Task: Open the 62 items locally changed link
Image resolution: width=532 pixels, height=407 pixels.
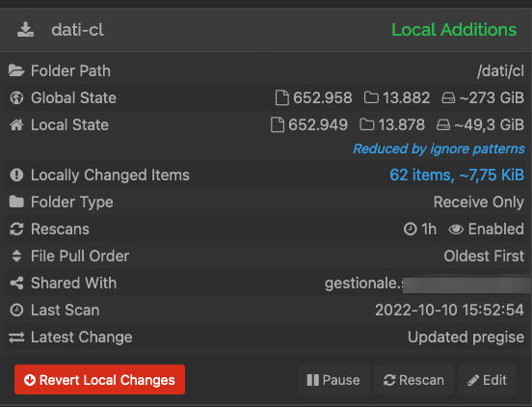Action: (457, 176)
